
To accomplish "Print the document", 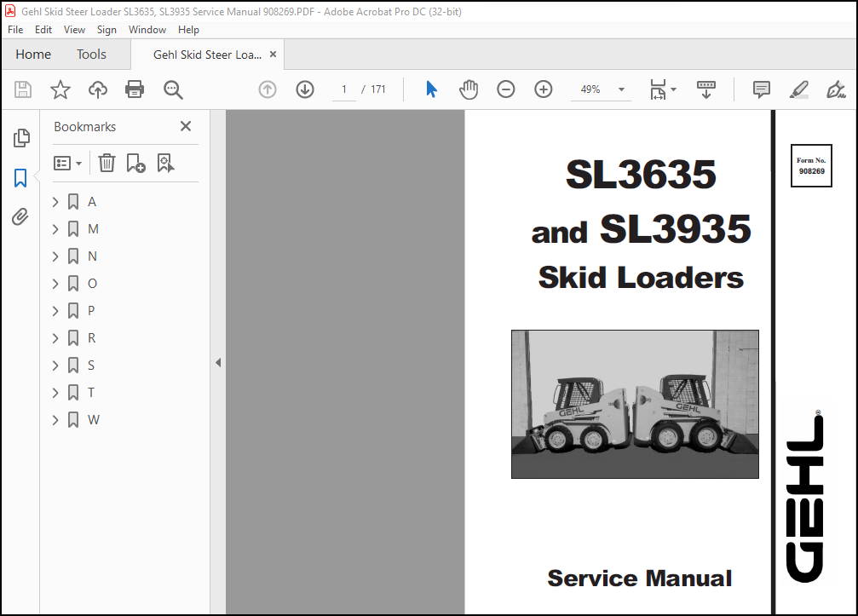I will (135, 89).
